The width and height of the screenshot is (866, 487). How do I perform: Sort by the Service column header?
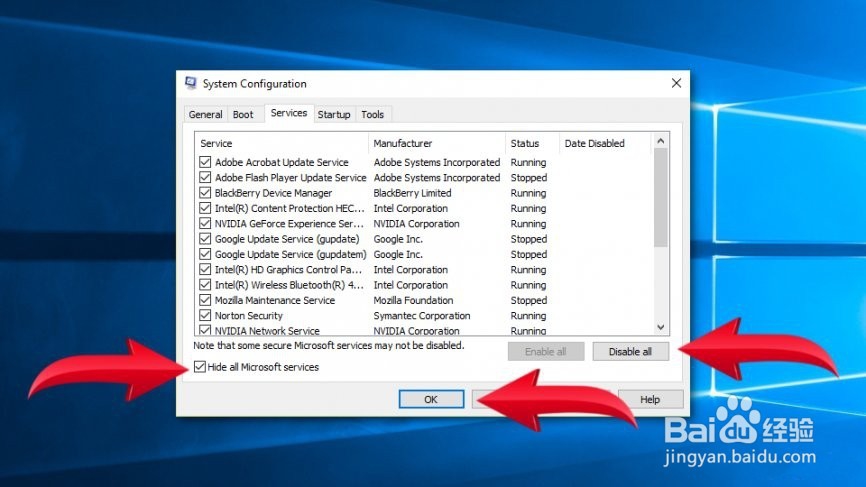click(281, 143)
